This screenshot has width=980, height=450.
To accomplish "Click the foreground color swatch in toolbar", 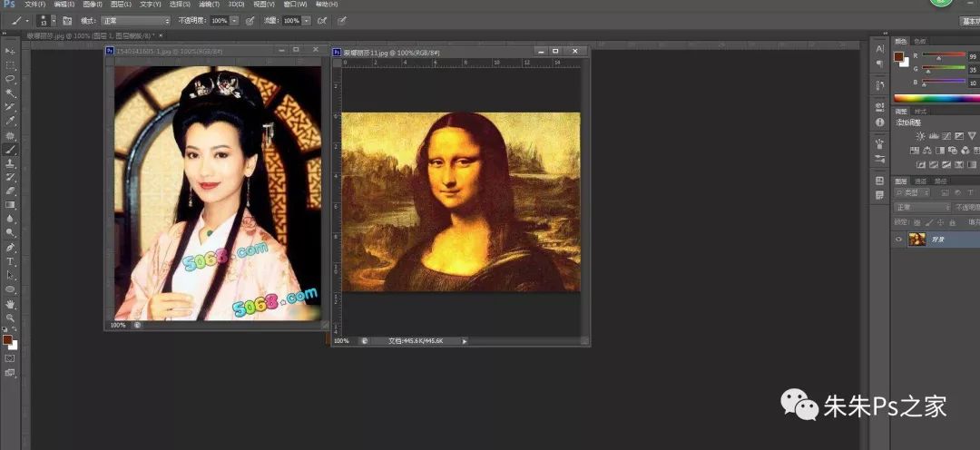I will (6, 339).
